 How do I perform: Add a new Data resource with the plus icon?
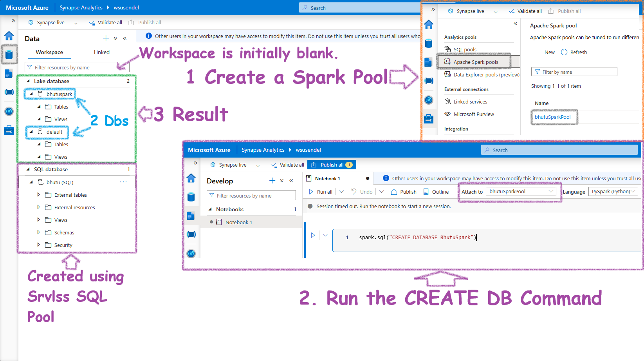(x=106, y=38)
